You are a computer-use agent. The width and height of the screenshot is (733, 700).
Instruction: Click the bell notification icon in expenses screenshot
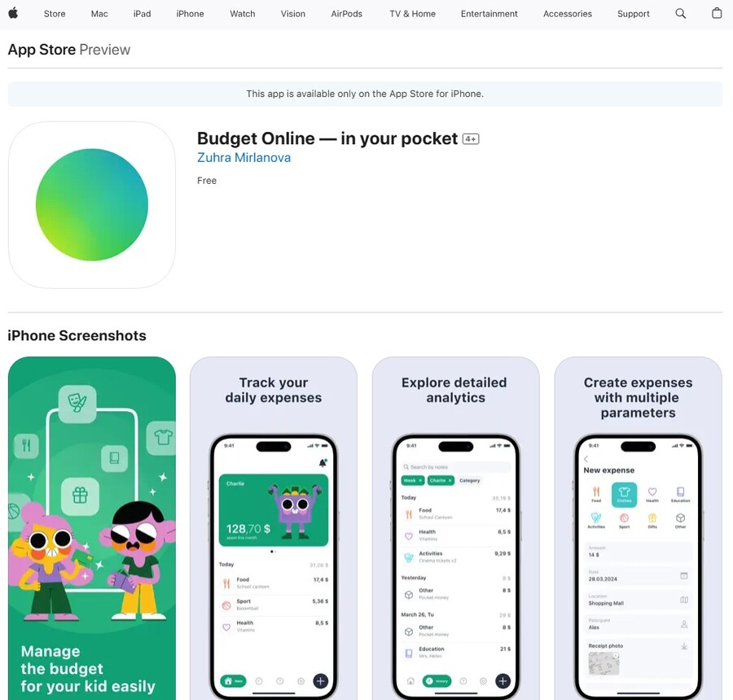point(323,462)
